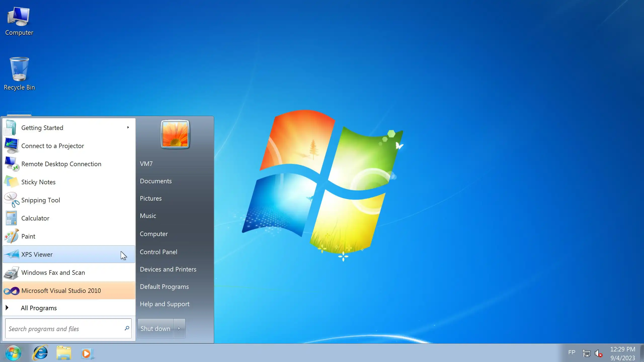Open Control Panel from Start menu

[158, 252]
